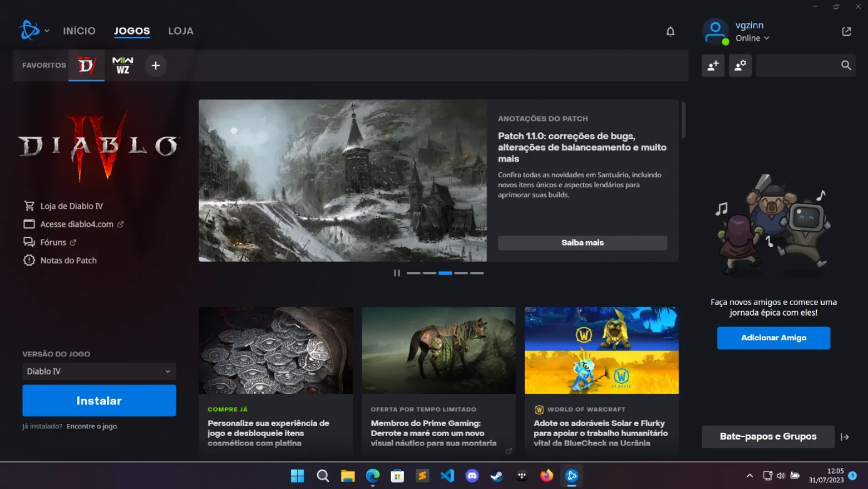Click the main content scrollbar

[x=683, y=120]
